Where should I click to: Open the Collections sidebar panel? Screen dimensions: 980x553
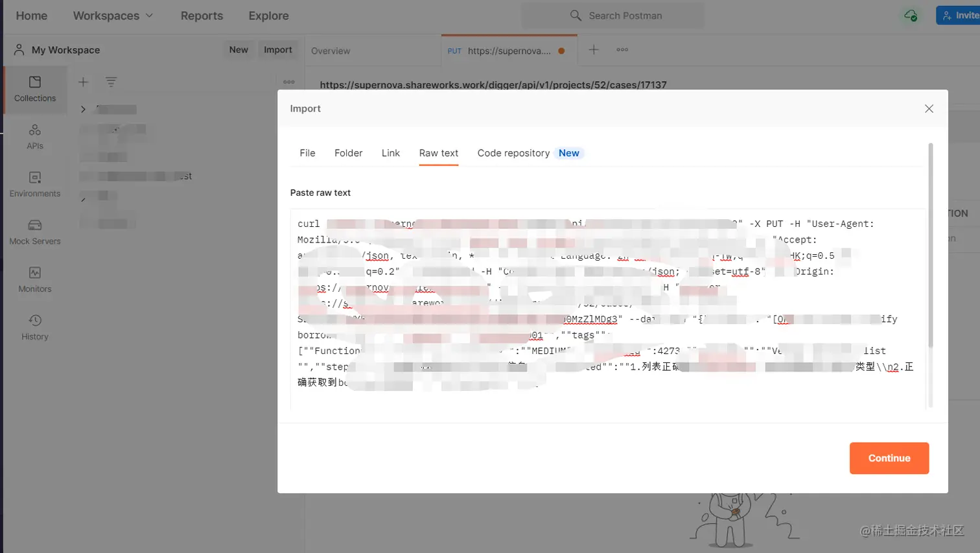point(35,89)
